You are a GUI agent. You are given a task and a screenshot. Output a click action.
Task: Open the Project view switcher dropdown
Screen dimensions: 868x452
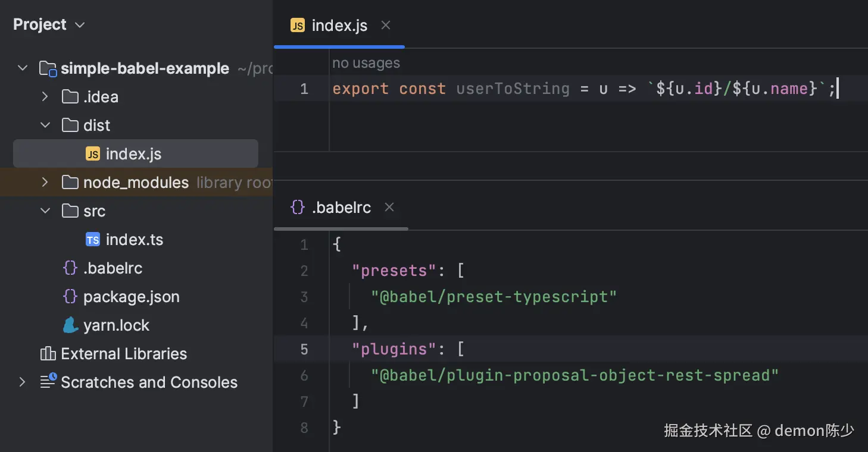79,24
